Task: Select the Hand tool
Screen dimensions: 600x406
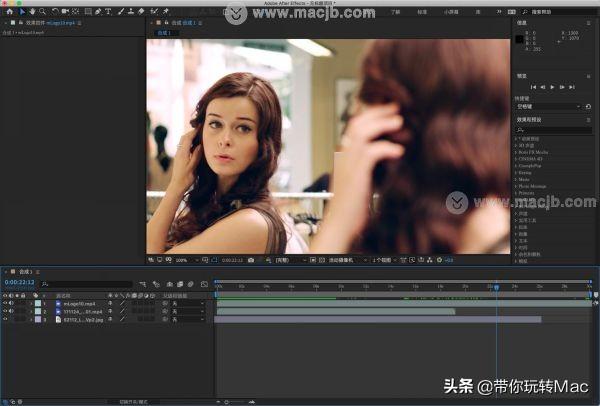Action: pyautogui.click(x=33, y=12)
